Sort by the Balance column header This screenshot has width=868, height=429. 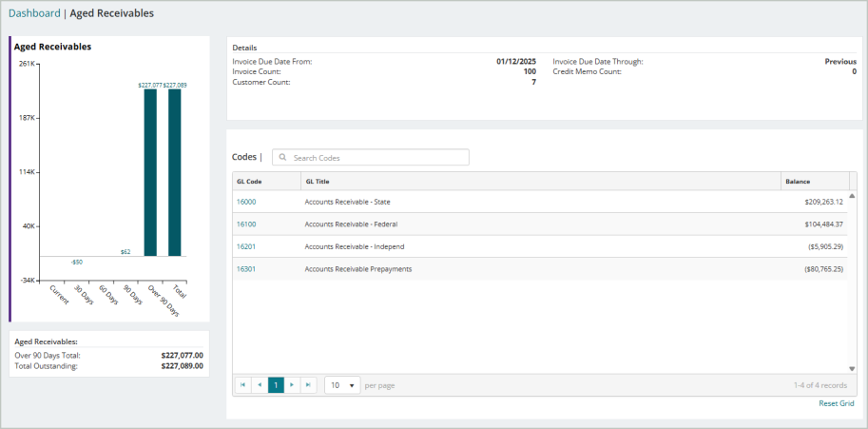point(815,181)
